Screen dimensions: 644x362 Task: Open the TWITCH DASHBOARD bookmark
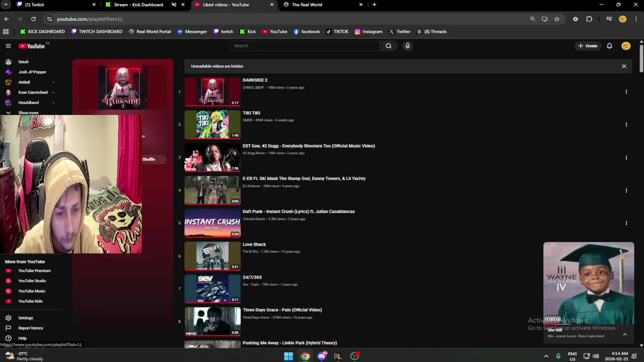(97, 31)
